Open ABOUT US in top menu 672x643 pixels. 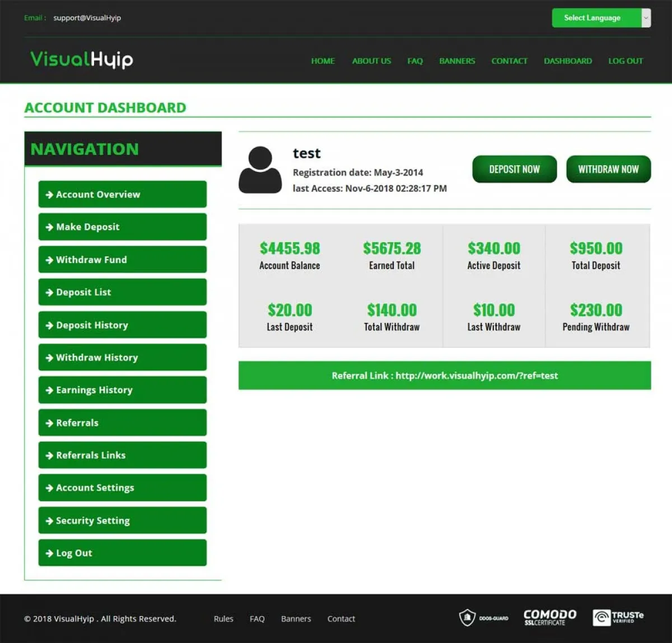(371, 61)
